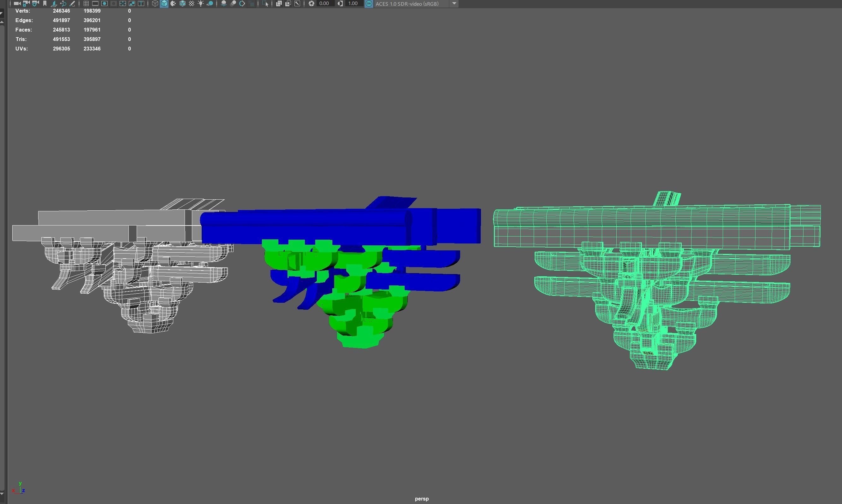Toggle Isolate Select icon

click(x=265, y=4)
